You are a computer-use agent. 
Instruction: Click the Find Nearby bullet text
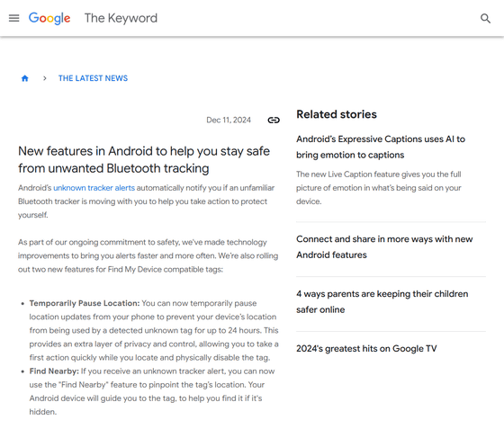152,391
